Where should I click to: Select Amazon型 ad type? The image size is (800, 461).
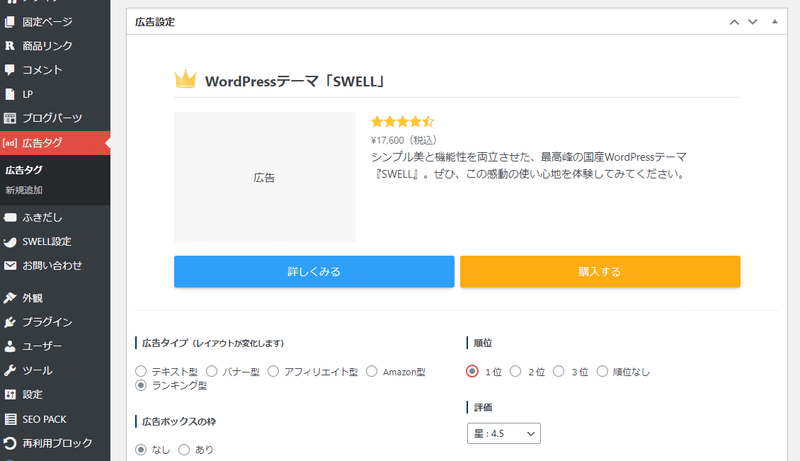coord(371,371)
